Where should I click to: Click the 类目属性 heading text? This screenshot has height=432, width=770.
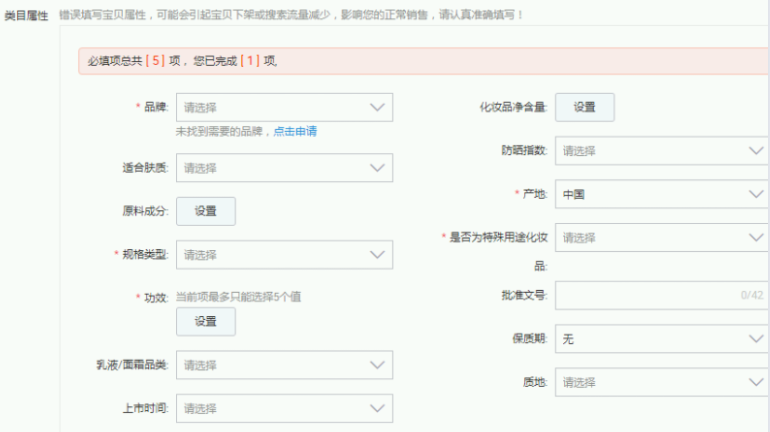(x=27, y=16)
